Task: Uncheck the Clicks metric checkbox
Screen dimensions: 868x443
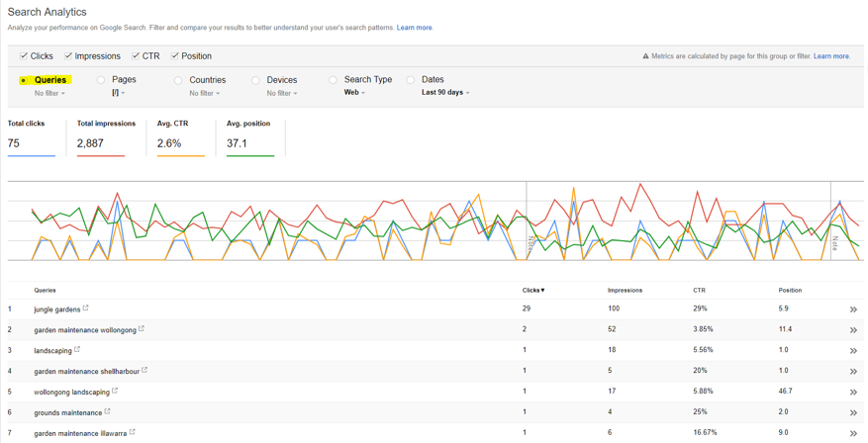Action: 24,56
